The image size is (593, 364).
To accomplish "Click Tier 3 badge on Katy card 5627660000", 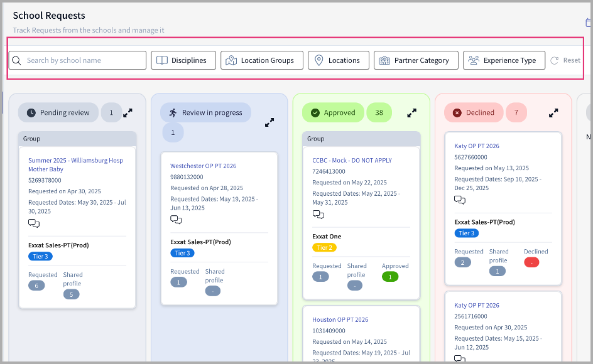I will (466, 233).
